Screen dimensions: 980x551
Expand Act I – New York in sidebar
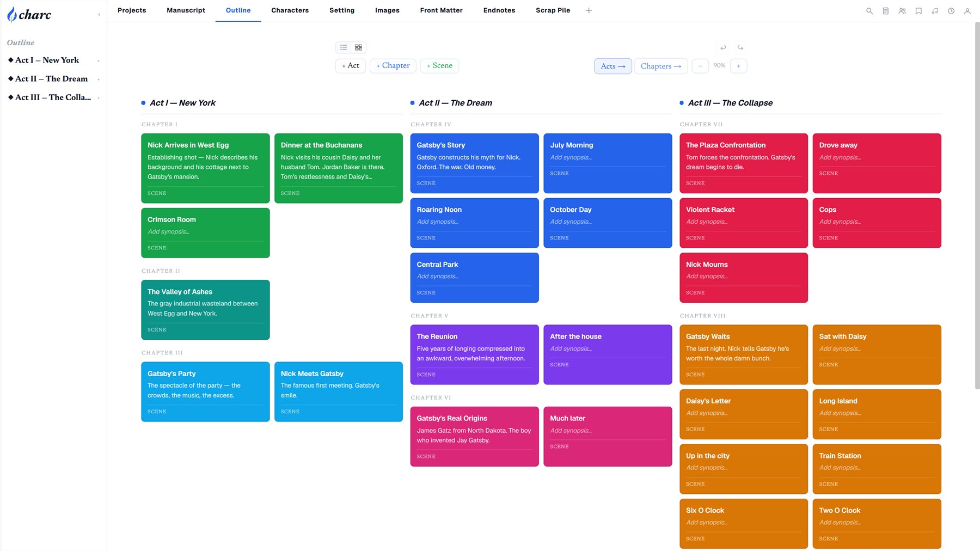tap(99, 61)
